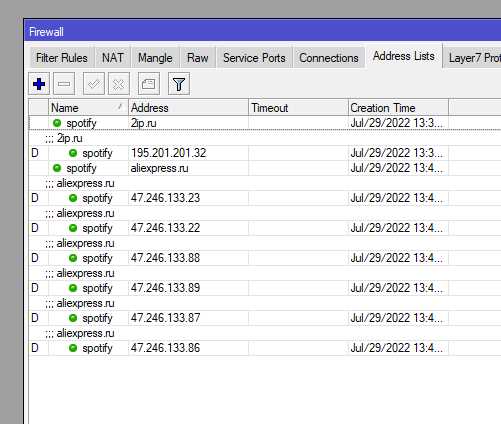
Task: Click the Comment toolbar button
Action: [149, 84]
